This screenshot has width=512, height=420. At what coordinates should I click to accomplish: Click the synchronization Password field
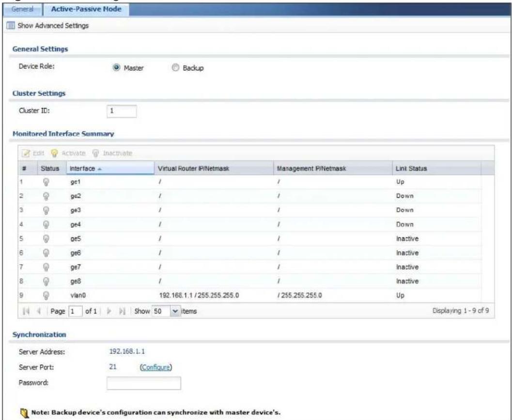144,383
